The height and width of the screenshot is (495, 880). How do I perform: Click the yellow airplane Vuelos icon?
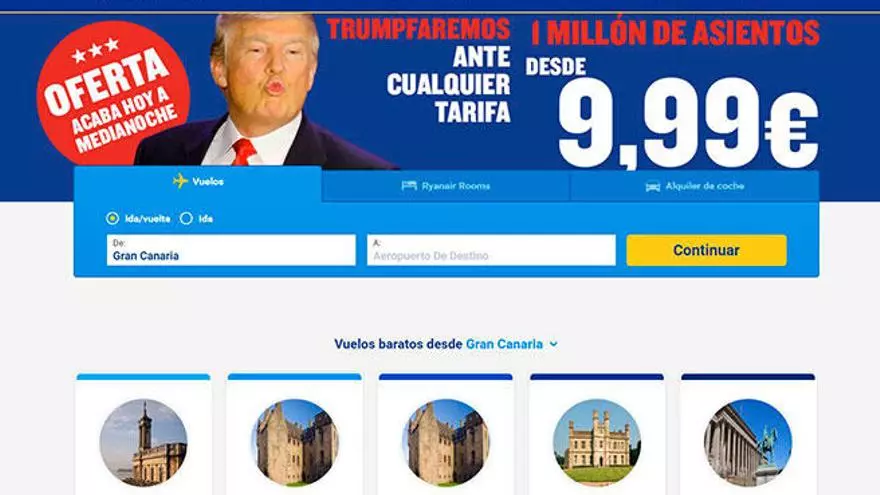tap(180, 181)
